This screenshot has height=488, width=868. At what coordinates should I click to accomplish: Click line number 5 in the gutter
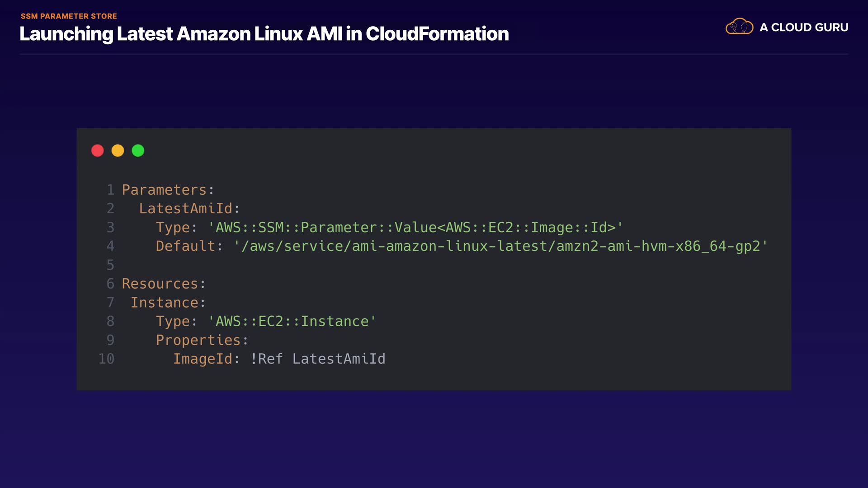pyautogui.click(x=110, y=265)
